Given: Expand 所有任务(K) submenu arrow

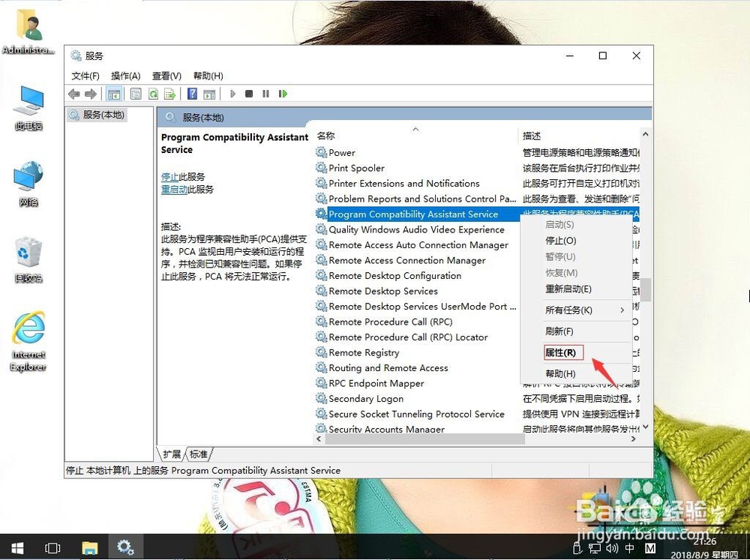Looking at the screenshot, I should coord(622,310).
